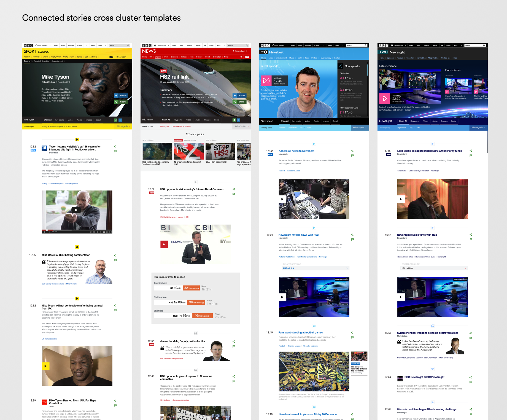Play the Mike Tyson interview video with the yellow button

(45, 366)
